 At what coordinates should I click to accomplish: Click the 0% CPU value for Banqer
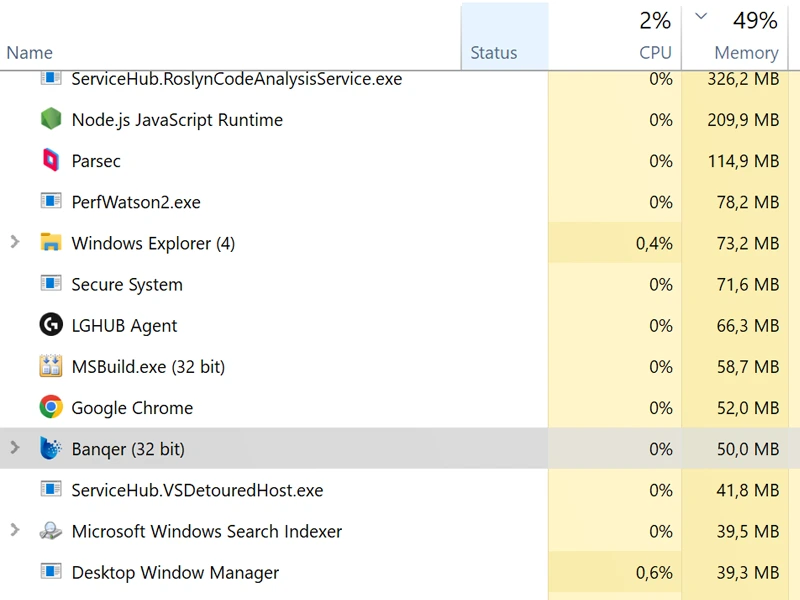point(661,449)
